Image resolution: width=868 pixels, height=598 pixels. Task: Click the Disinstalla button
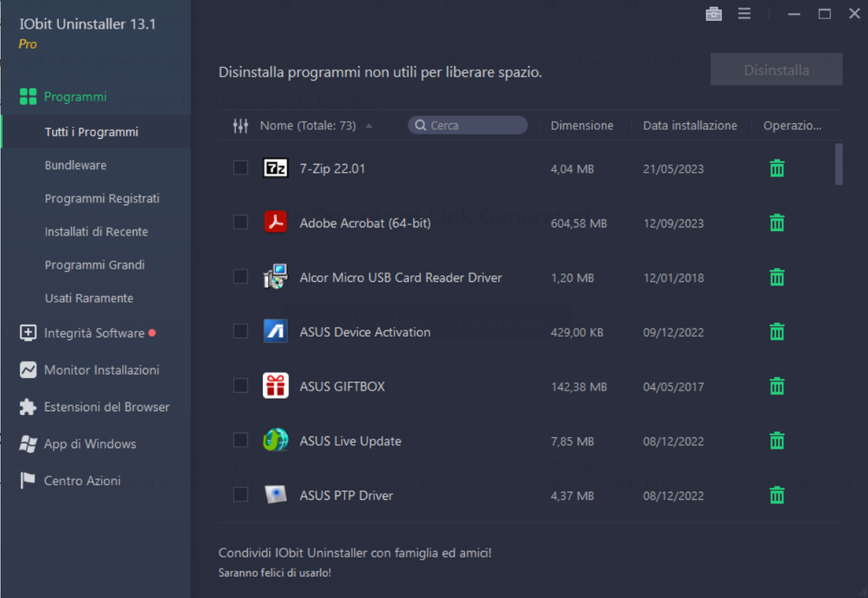click(x=776, y=70)
